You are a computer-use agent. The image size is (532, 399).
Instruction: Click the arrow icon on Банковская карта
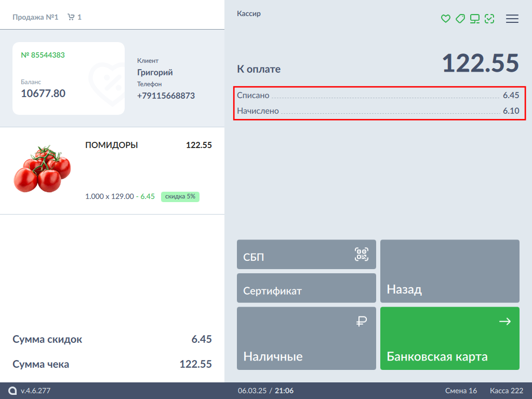pyautogui.click(x=504, y=322)
